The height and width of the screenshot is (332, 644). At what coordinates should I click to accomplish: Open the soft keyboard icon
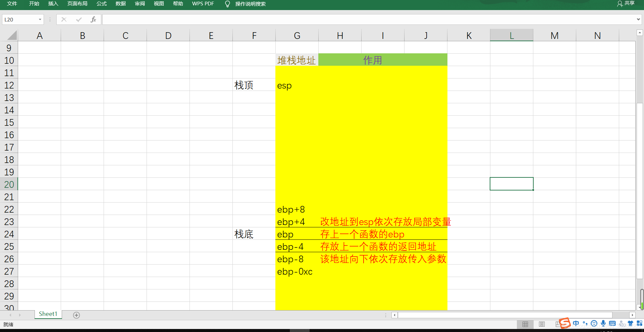click(x=612, y=324)
